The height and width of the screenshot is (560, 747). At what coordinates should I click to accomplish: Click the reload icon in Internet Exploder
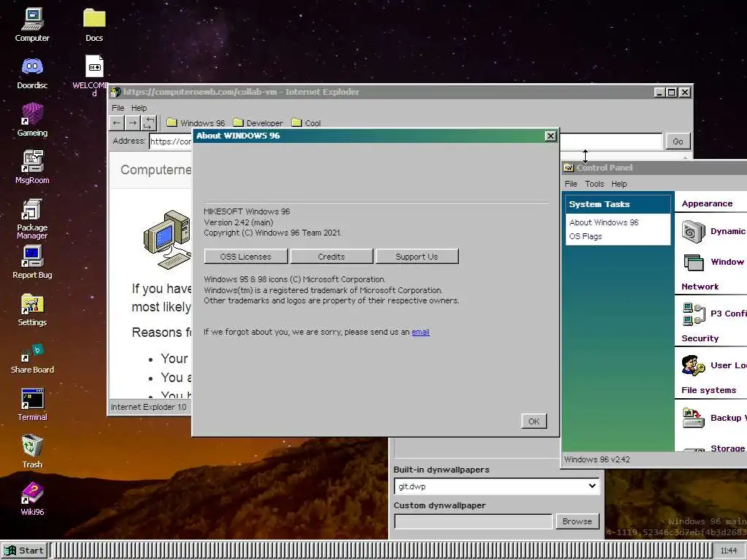(149, 122)
